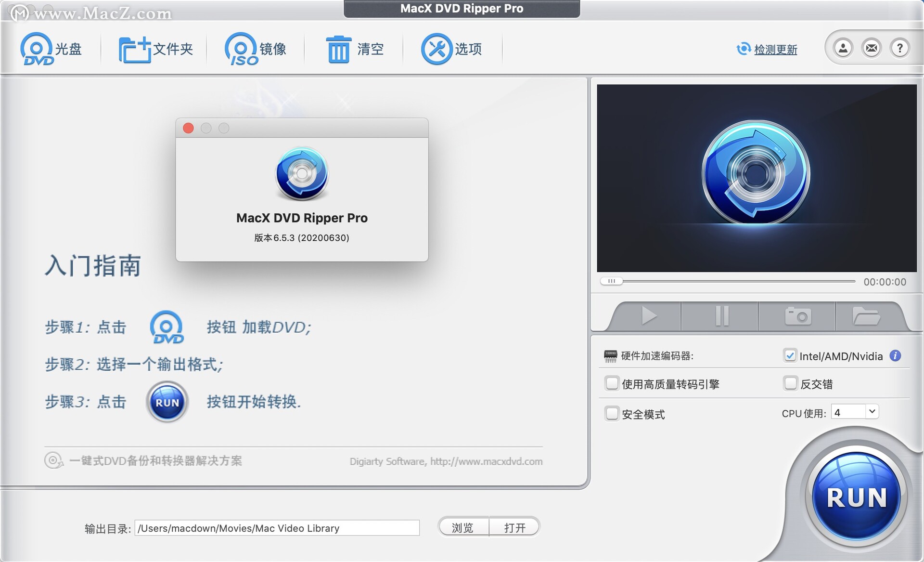Open help question mark icon
Viewport: 924px width, 562px height.
point(899,48)
